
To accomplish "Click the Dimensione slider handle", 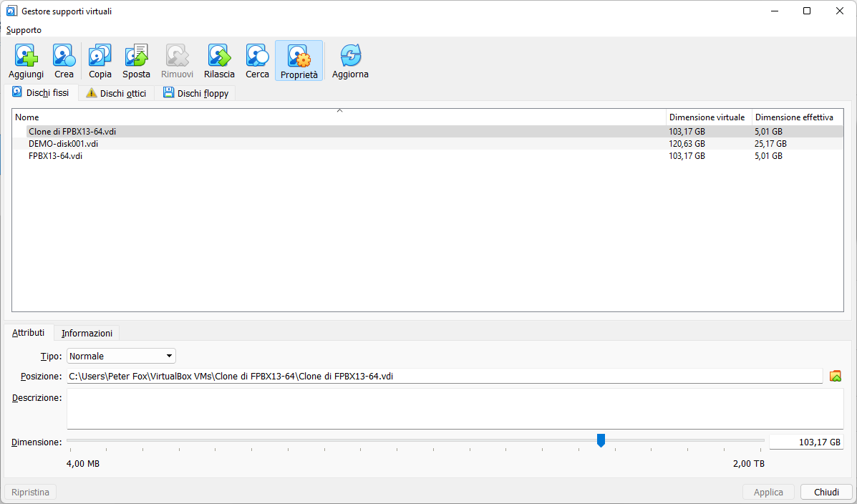I will pyautogui.click(x=601, y=440).
